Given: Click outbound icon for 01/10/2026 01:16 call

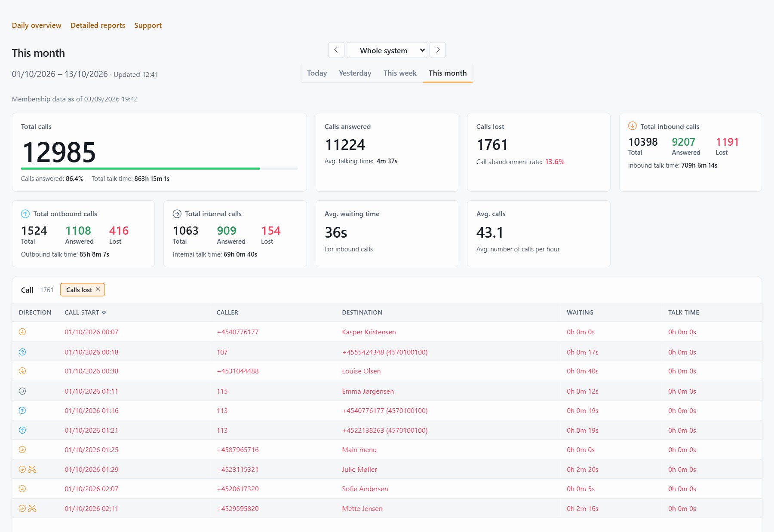Looking at the screenshot, I should tap(22, 410).
